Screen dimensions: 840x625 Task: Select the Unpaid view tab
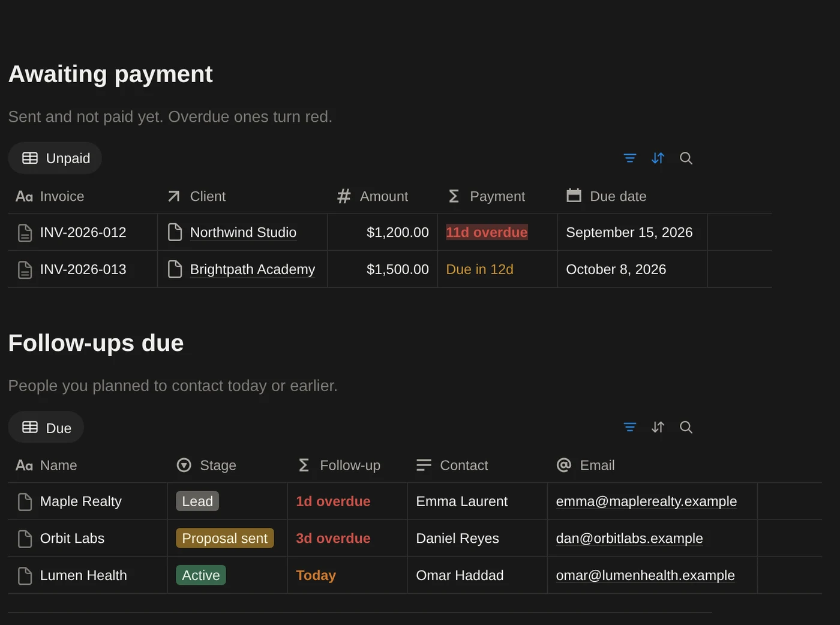click(55, 158)
